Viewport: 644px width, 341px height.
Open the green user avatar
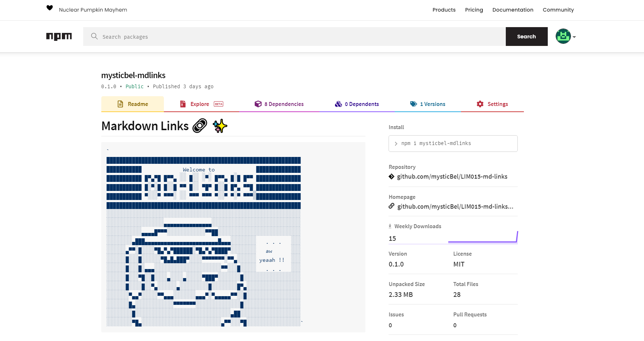click(x=563, y=36)
